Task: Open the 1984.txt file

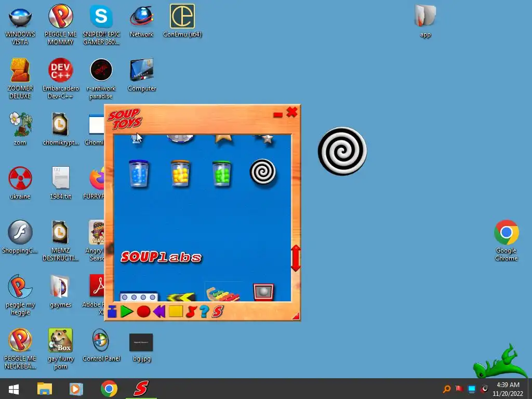Action: click(x=60, y=183)
